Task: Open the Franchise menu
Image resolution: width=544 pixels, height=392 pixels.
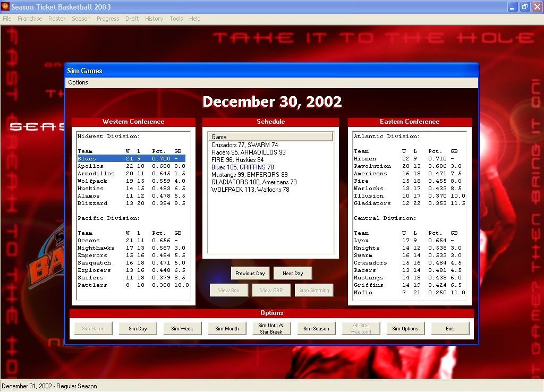Action: point(30,19)
